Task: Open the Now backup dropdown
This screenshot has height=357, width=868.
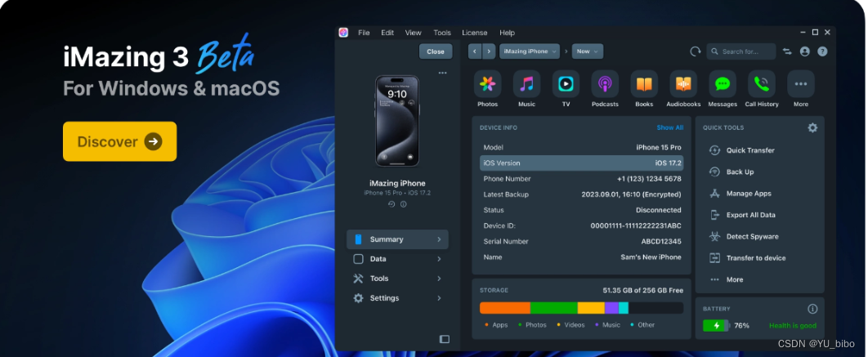Action: 588,51
